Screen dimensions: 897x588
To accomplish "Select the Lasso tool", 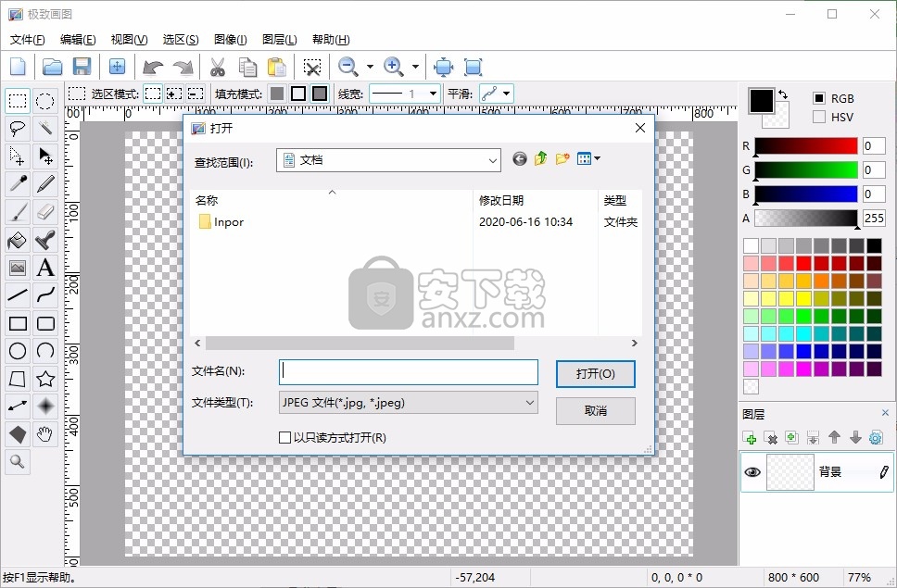I will [x=18, y=129].
